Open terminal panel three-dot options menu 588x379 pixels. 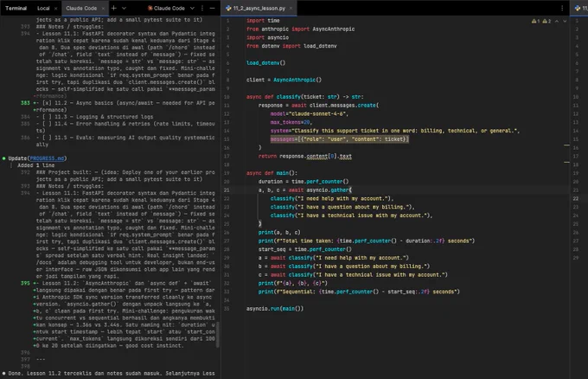tap(202, 8)
